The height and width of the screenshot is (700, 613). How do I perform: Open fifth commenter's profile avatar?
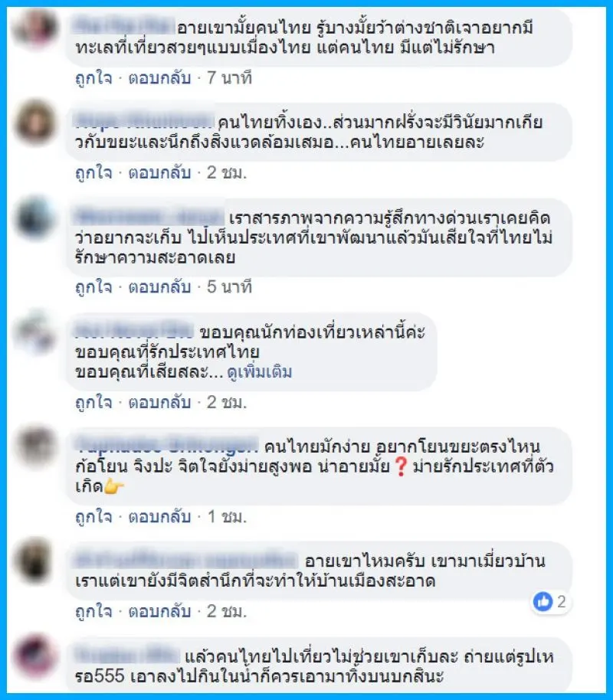pyautogui.click(x=36, y=446)
